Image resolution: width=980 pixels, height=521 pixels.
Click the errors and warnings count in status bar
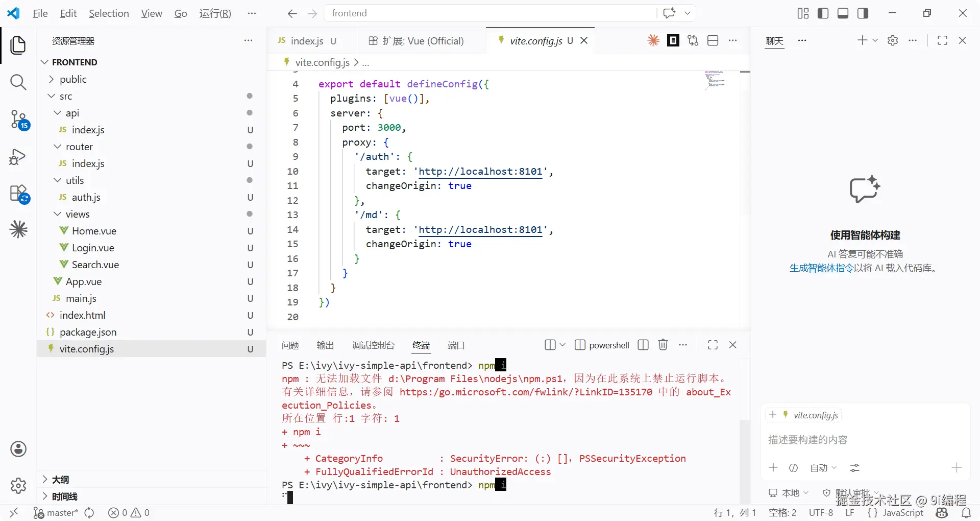(129, 513)
